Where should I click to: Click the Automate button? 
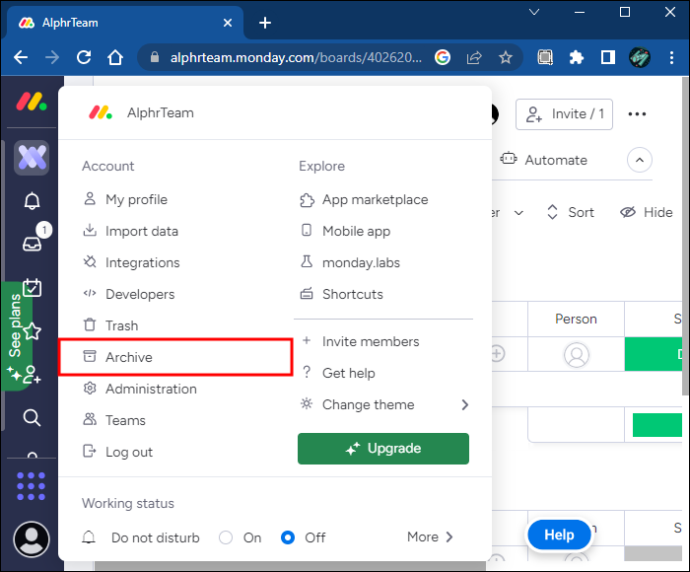[544, 160]
